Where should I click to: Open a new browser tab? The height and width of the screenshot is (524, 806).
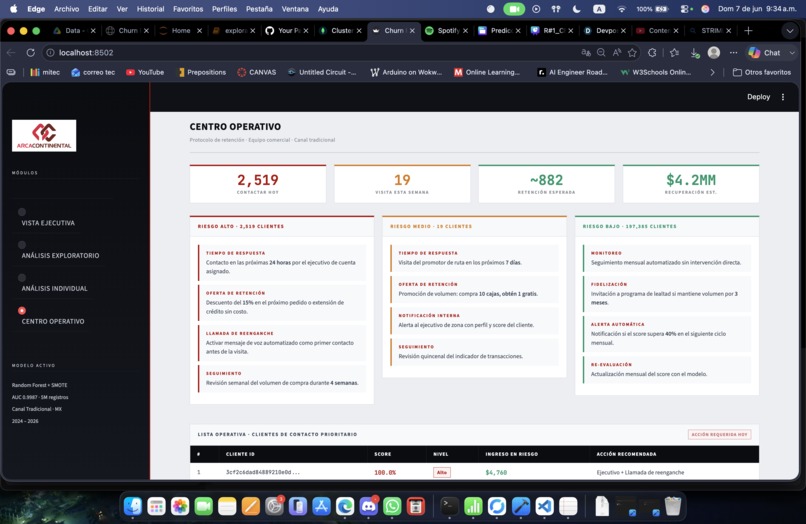click(748, 30)
